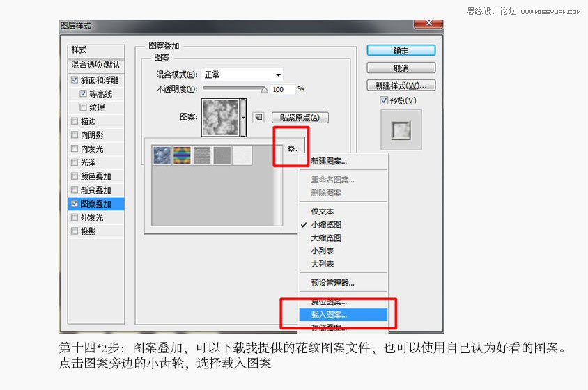Select 样式 in the left list

coord(96,50)
